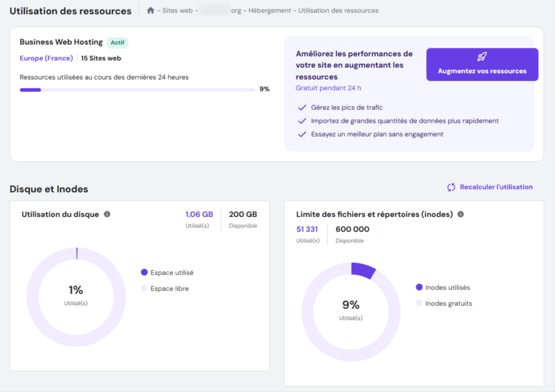The image size is (555, 392).
Task: Select the Actif status badge
Action: [117, 42]
